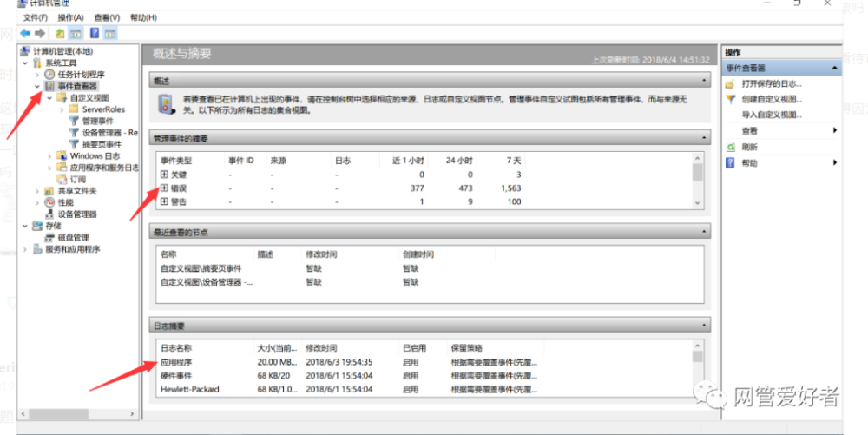Screen dimensions: 868x435
Task: Collapse the 事件查看器 tree node
Action: (37, 86)
